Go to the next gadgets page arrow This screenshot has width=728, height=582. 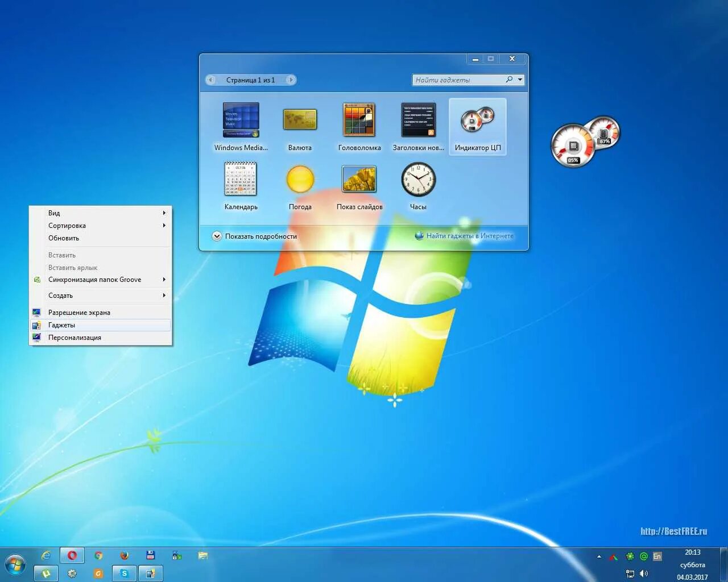(x=291, y=80)
